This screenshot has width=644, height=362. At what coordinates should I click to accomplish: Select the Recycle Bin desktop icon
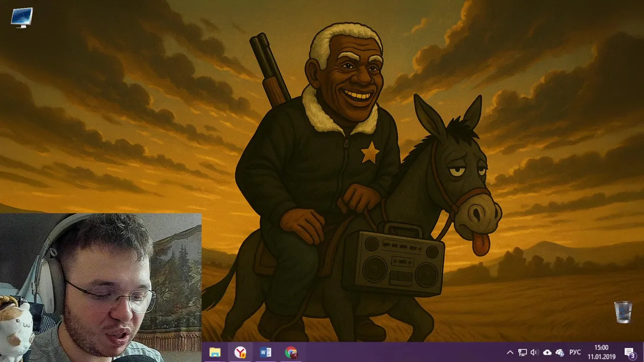(x=623, y=312)
